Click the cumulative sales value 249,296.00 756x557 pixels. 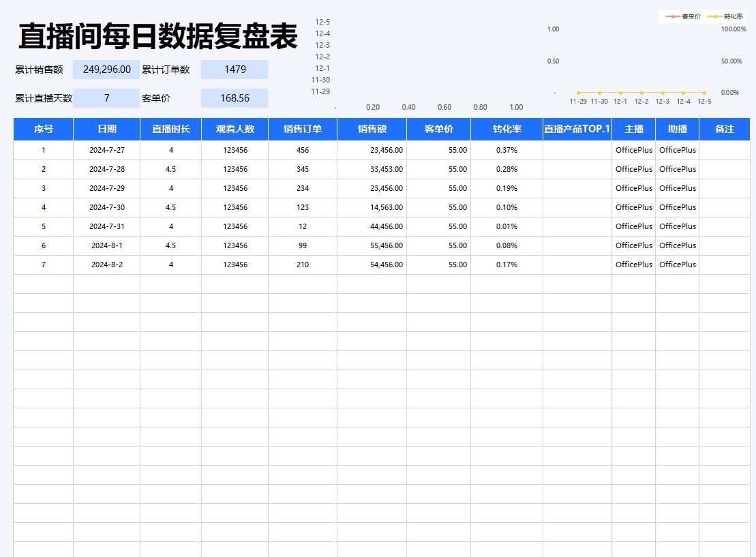click(106, 70)
